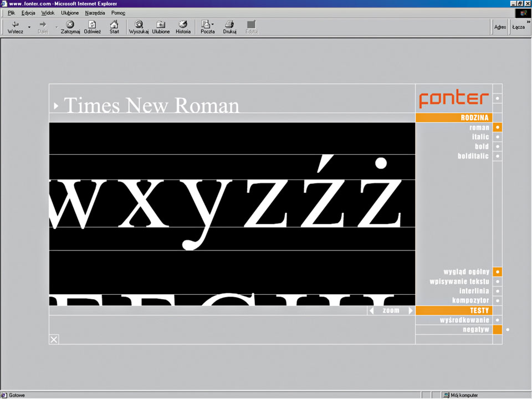This screenshot has height=399, width=532.
Task: Click the Dalej forward arrow icon
Action: (x=43, y=24)
